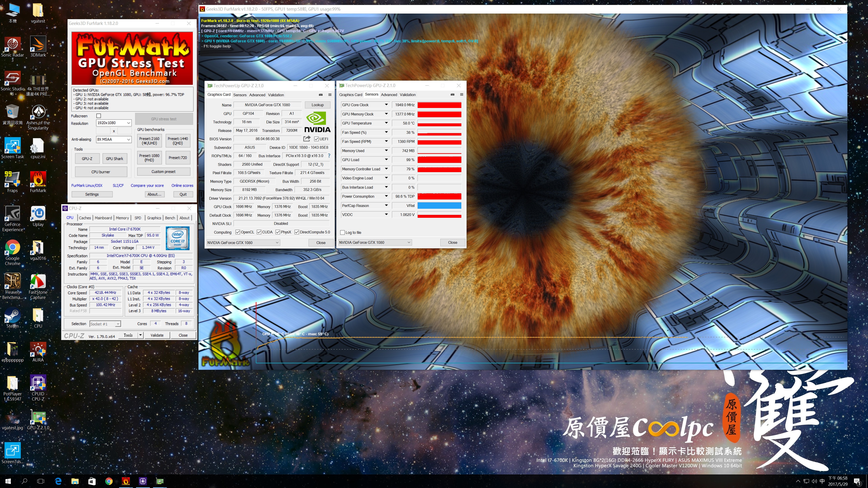The image size is (868, 488).
Task: Open the Validation tab in GPU-Z Sensors window
Action: (x=408, y=95)
